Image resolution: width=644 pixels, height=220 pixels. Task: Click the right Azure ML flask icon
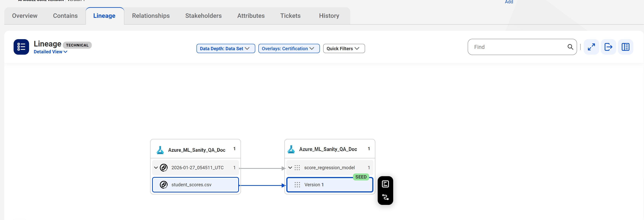291,149
